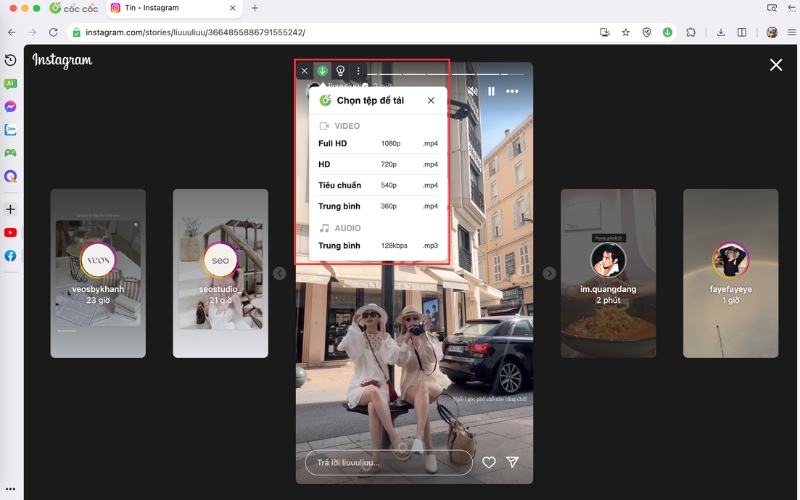The width and height of the screenshot is (800, 500).
Task: Open the extensions puzzle icon
Action: point(691,32)
